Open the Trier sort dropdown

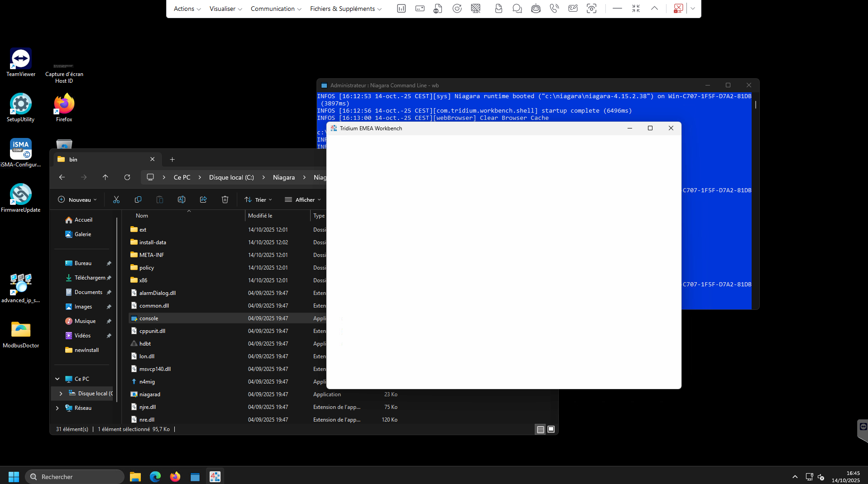[258, 199]
